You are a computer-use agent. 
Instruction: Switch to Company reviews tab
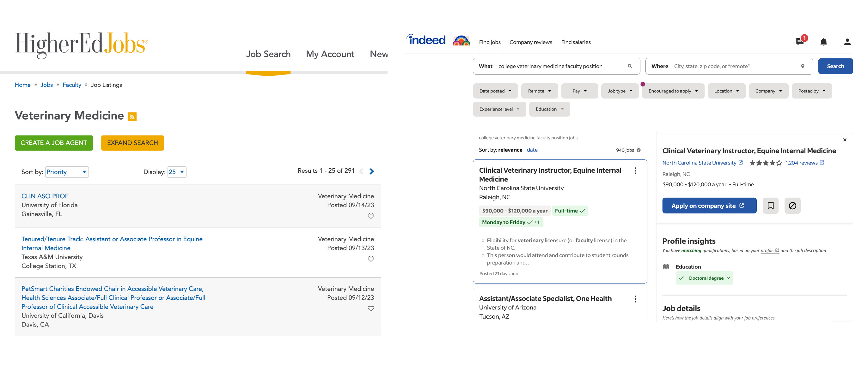pos(530,42)
